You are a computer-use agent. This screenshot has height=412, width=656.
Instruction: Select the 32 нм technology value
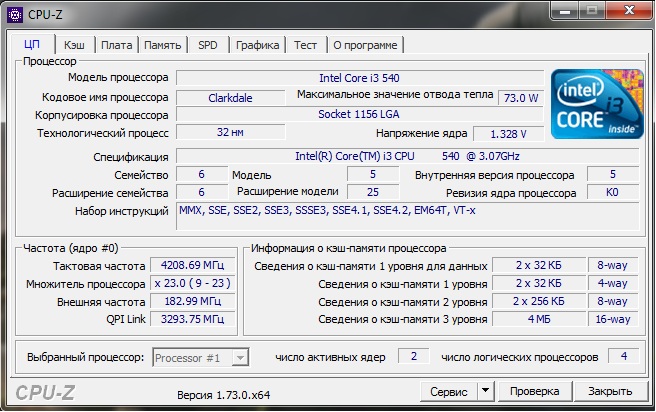(231, 132)
